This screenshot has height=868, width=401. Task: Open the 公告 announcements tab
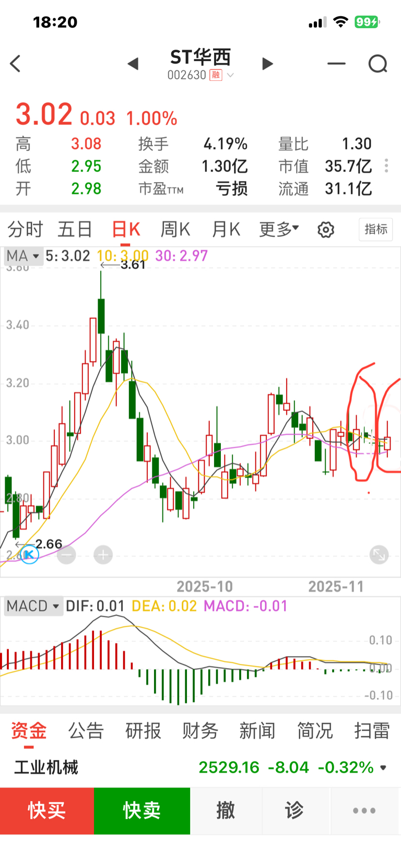click(86, 731)
